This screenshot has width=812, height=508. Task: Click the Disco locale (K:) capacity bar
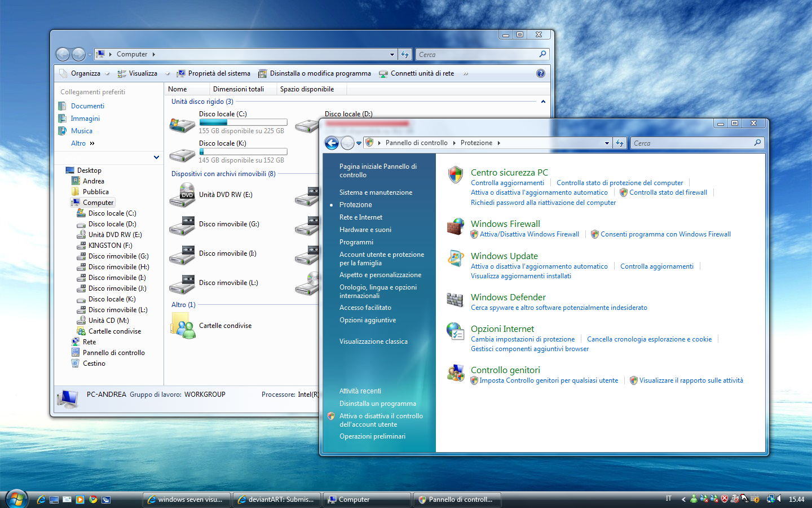pyautogui.click(x=243, y=152)
